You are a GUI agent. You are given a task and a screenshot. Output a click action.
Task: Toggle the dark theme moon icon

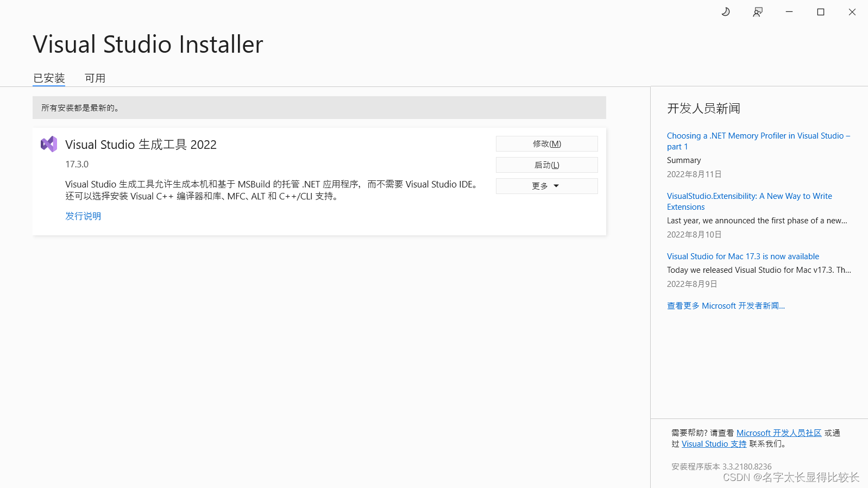click(x=726, y=12)
